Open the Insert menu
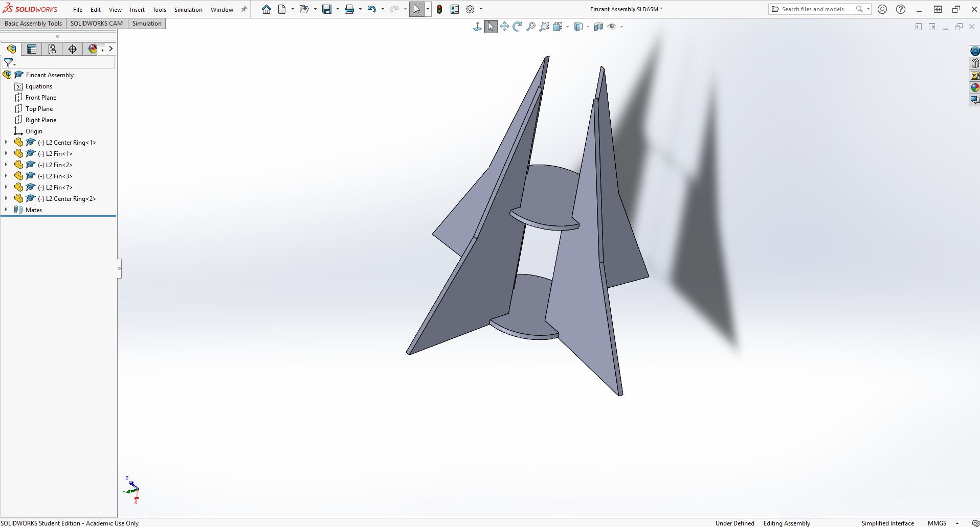The width and height of the screenshot is (980, 527). (137, 10)
